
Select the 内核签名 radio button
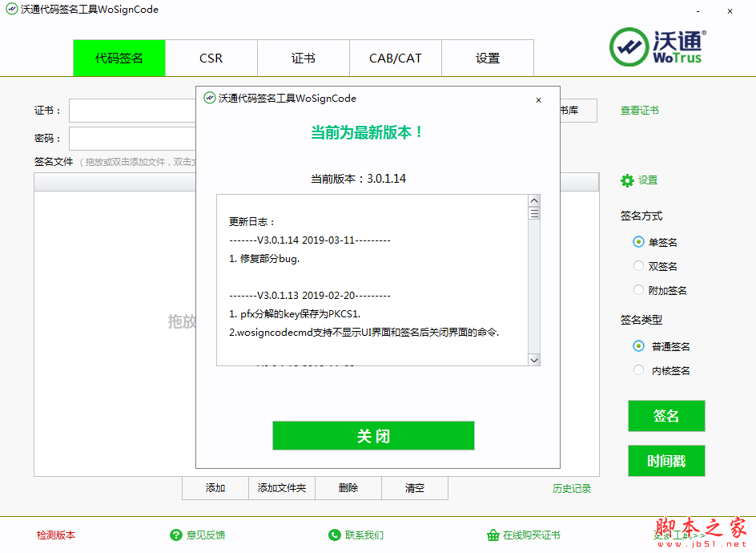[638, 370]
